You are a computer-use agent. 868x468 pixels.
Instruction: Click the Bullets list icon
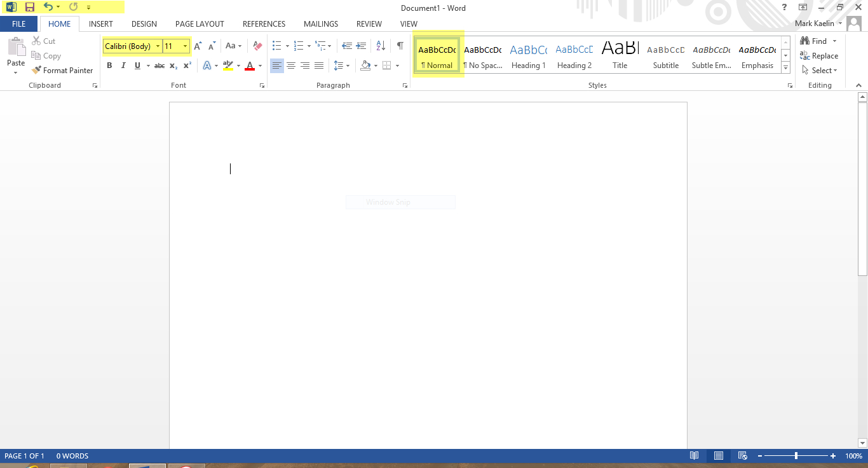click(x=276, y=46)
